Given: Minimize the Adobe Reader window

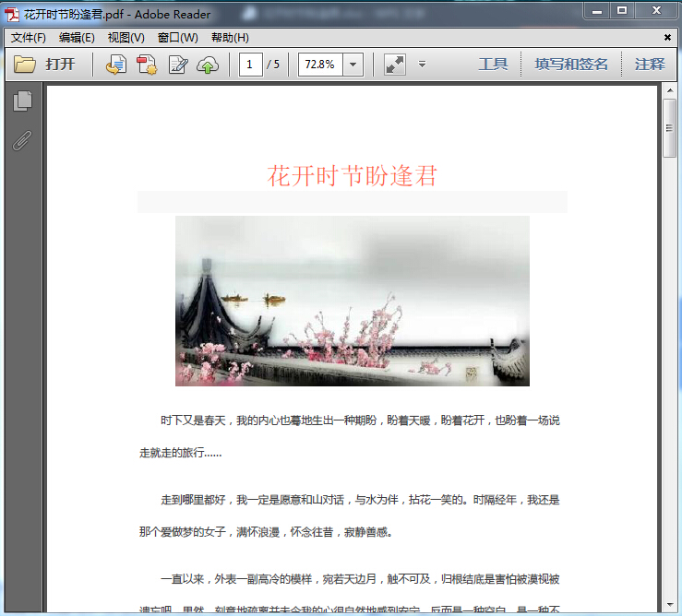Looking at the screenshot, I should (597, 10).
